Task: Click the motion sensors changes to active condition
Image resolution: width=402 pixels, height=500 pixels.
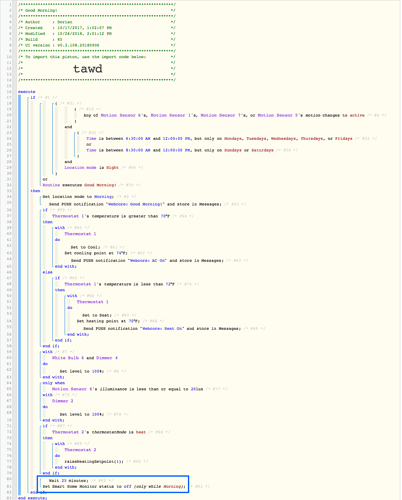Action: [x=224, y=115]
